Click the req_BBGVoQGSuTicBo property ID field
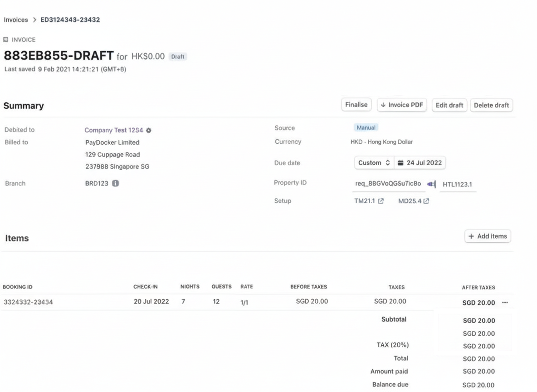The width and height of the screenshot is (537, 392). [388, 184]
